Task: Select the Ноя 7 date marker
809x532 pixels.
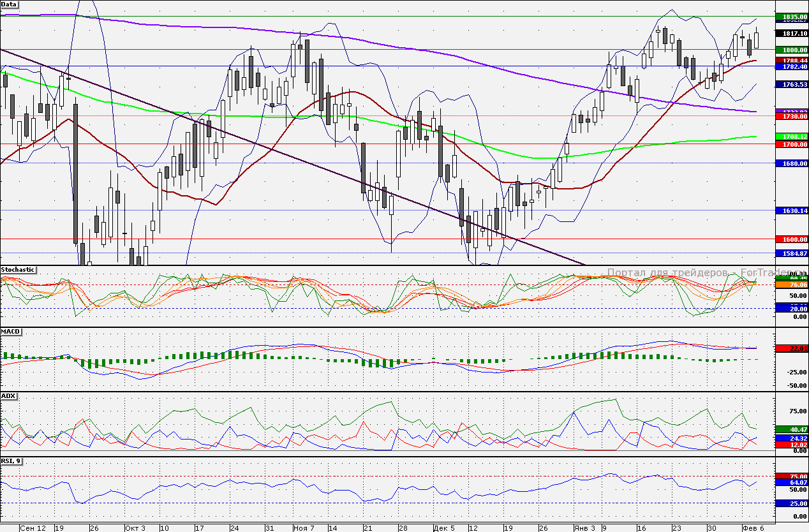Action: [x=304, y=528]
